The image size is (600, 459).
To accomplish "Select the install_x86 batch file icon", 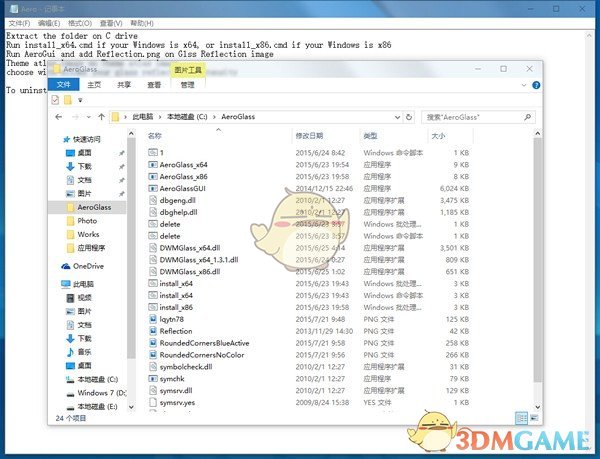I will (x=153, y=307).
